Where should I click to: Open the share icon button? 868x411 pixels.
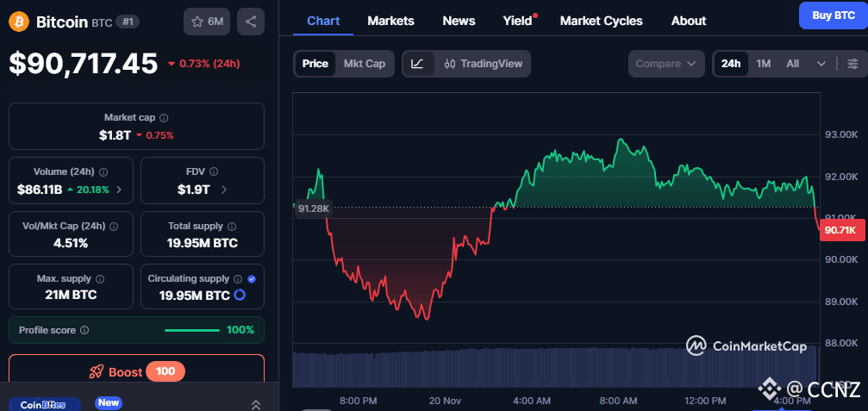[x=251, y=22]
